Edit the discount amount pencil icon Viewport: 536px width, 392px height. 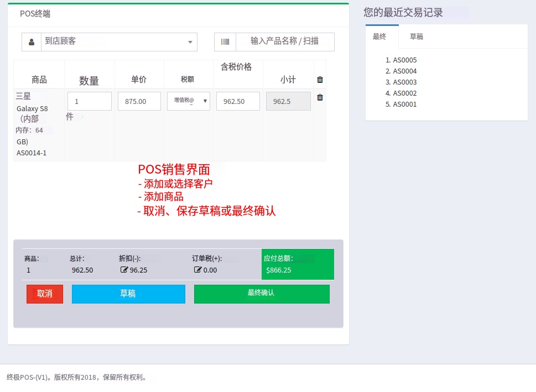click(x=124, y=270)
